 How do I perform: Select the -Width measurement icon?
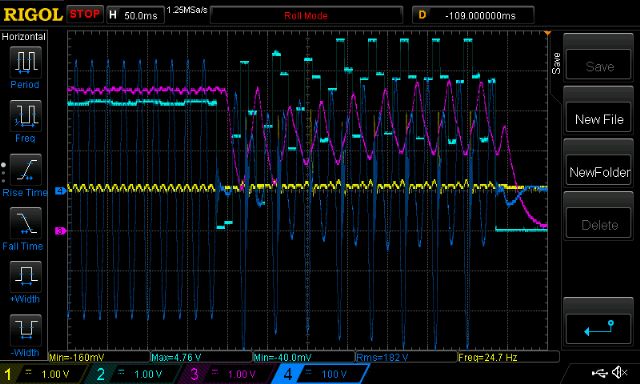(25, 330)
